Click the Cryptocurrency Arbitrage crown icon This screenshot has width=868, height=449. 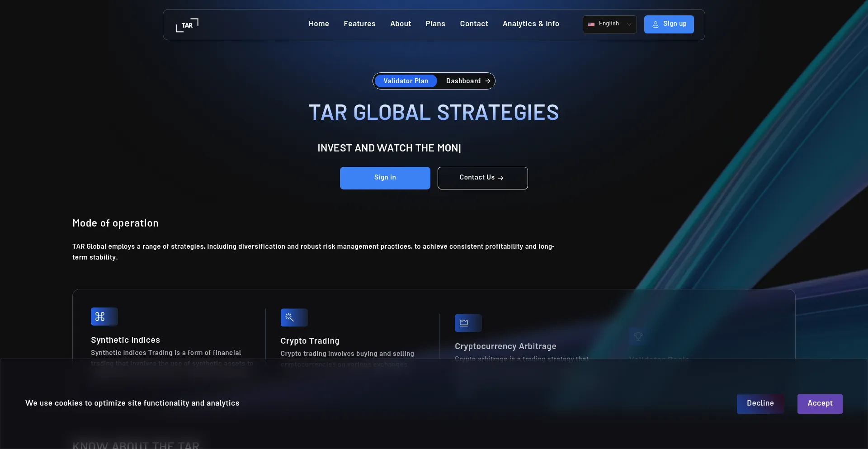click(464, 323)
